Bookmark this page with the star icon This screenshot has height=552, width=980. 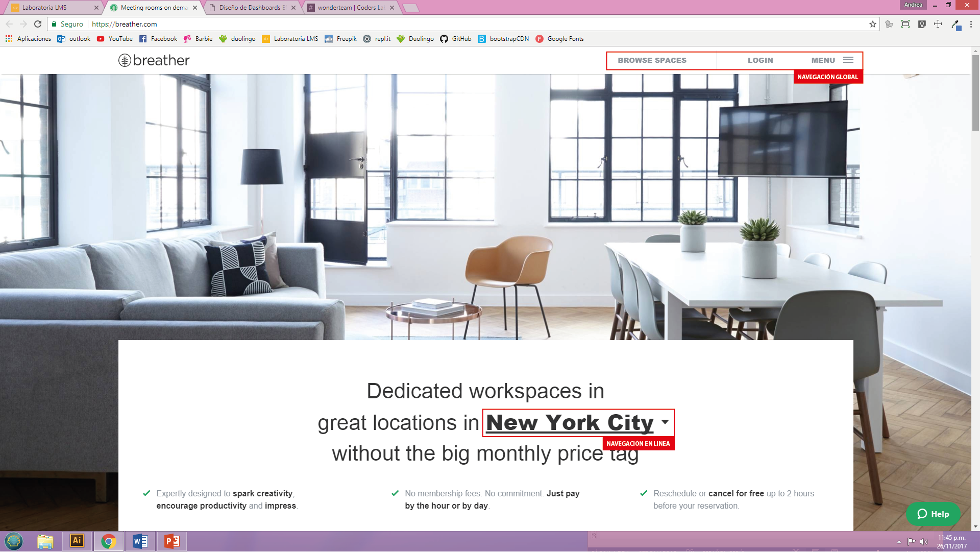point(872,24)
